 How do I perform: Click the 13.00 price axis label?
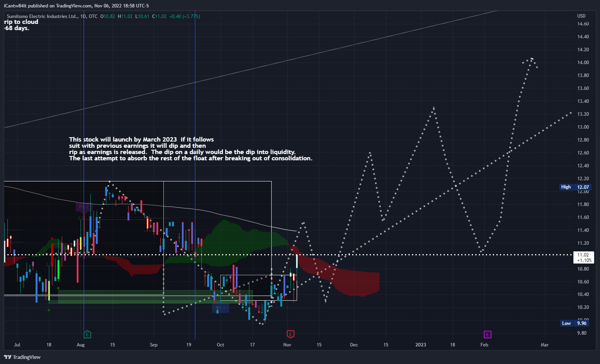tap(583, 127)
